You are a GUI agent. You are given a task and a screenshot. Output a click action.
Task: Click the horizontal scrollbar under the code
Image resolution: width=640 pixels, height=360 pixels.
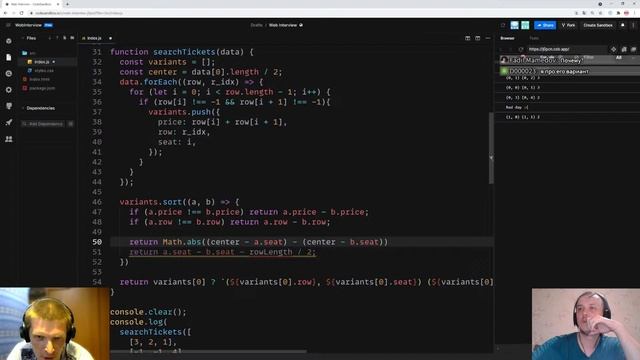pos(208,351)
